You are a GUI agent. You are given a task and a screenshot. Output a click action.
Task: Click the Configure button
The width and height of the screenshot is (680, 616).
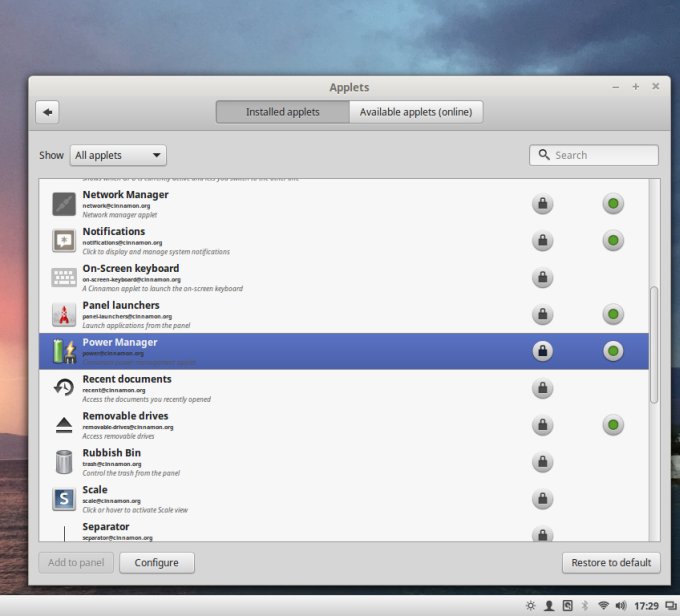[157, 563]
